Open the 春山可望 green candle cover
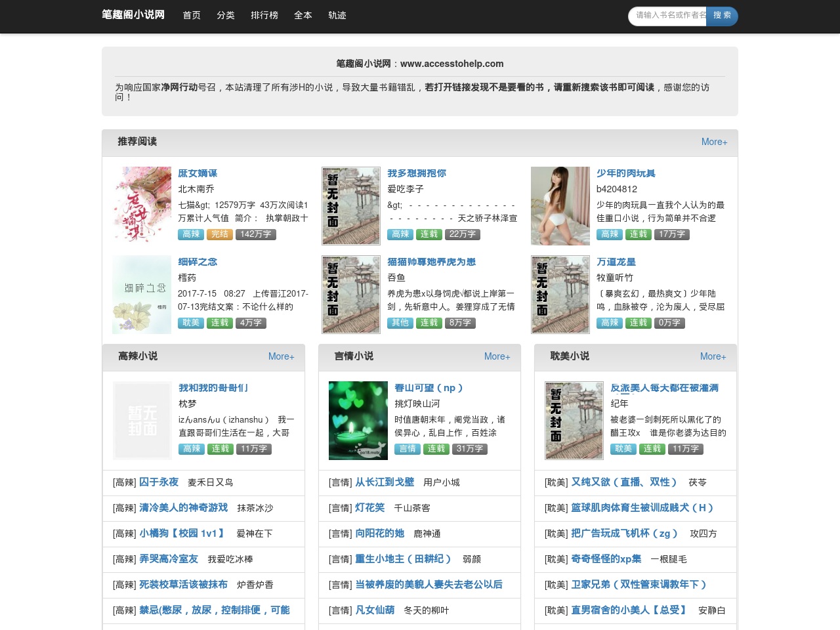 point(358,421)
